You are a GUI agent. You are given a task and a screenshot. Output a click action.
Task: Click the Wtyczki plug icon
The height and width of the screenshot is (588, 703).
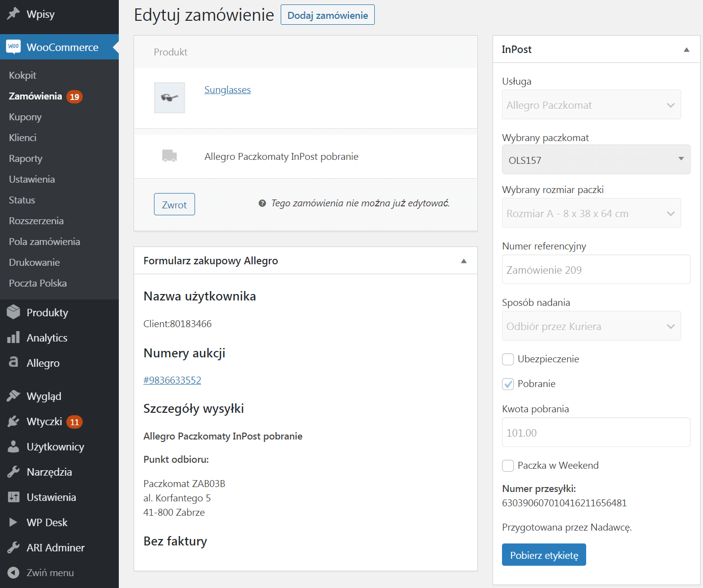(x=13, y=421)
